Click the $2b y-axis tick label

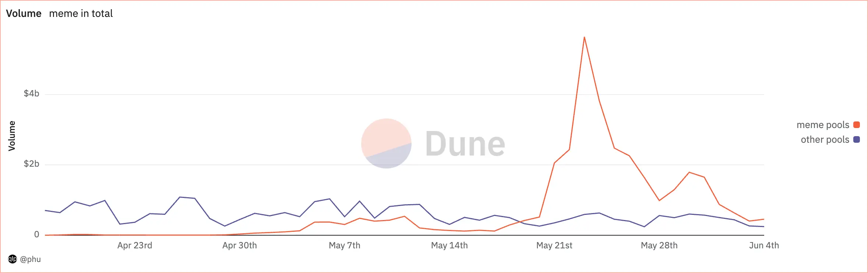[x=32, y=164]
